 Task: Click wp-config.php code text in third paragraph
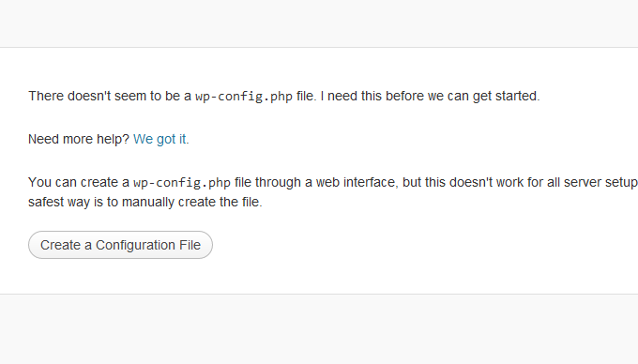182,183
